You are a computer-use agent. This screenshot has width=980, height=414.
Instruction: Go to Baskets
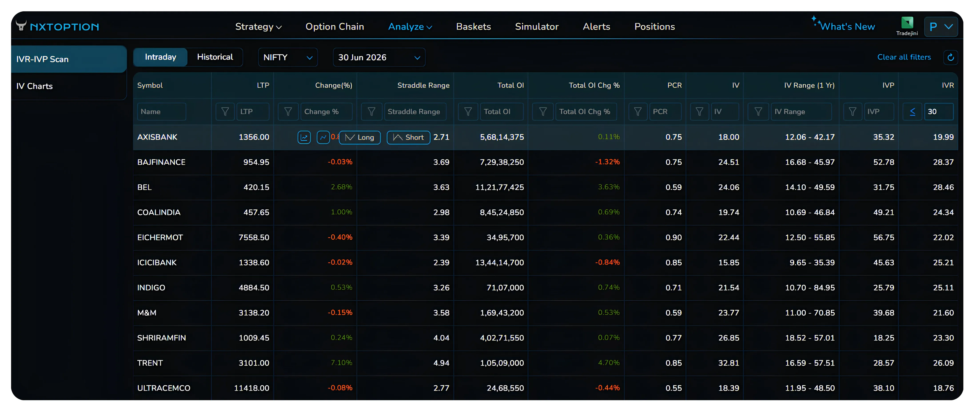pos(473,27)
